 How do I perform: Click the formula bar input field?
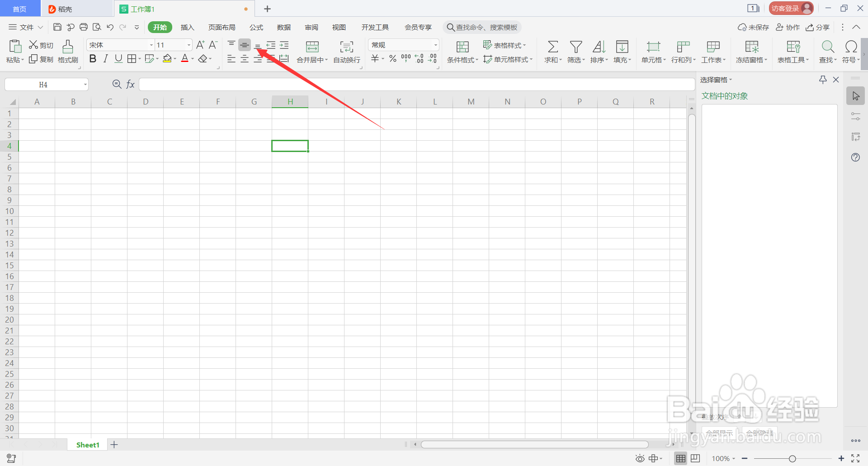coord(417,84)
